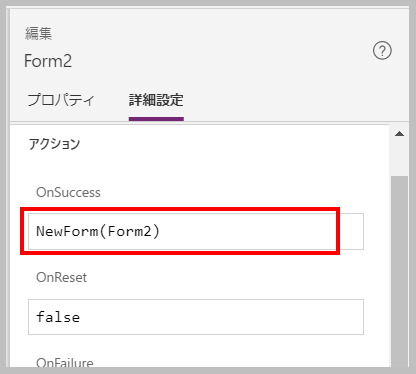Click OnSuccess field end outside red box

click(352, 231)
